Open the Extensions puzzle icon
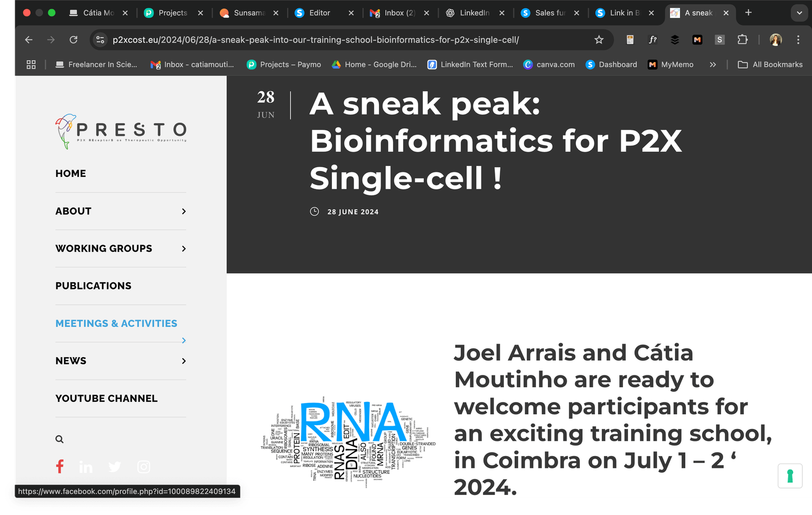 pos(742,39)
